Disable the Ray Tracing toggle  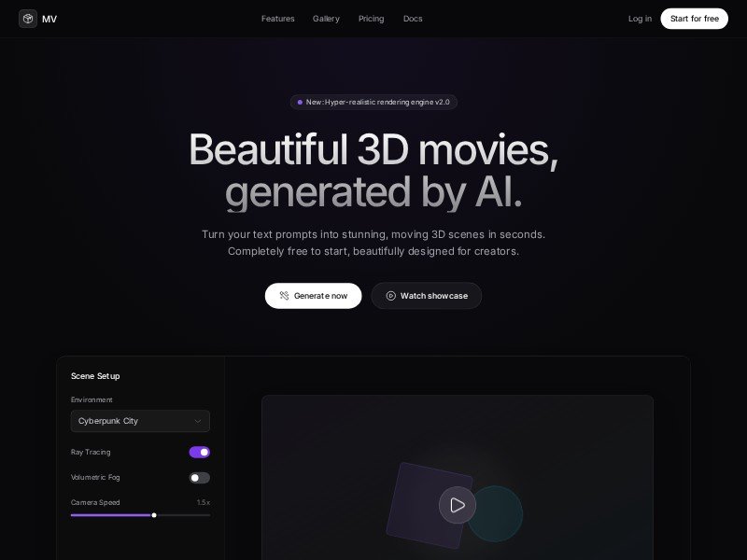tap(199, 452)
